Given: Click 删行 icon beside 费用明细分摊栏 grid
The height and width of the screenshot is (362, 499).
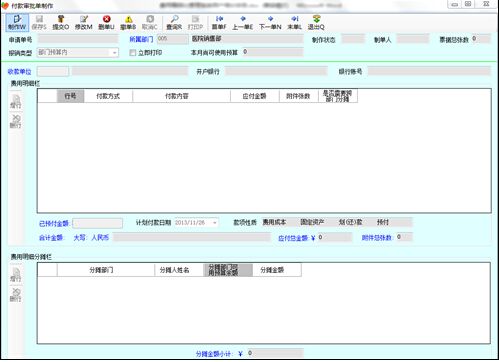Looking at the screenshot, I should (16, 295).
